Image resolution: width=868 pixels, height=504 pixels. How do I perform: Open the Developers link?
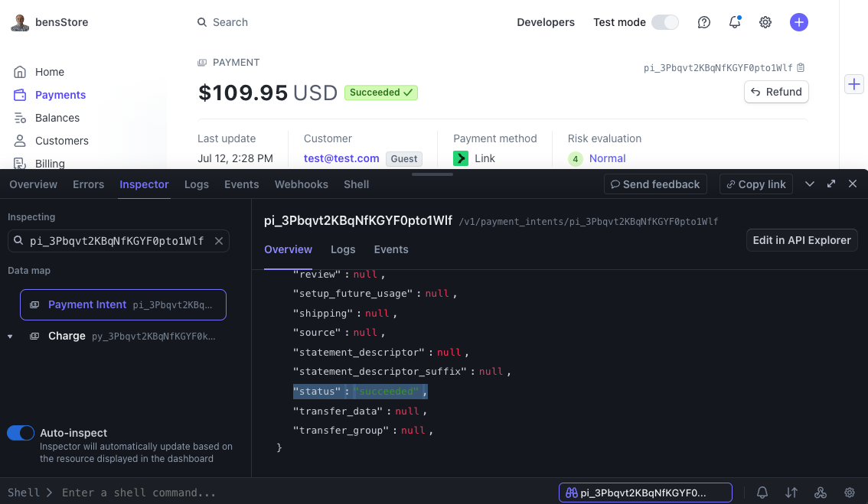(545, 22)
